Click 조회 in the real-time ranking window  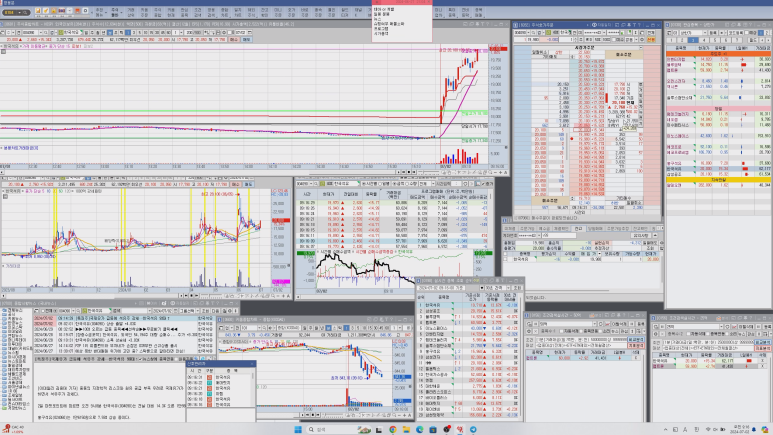click(x=517, y=288)
